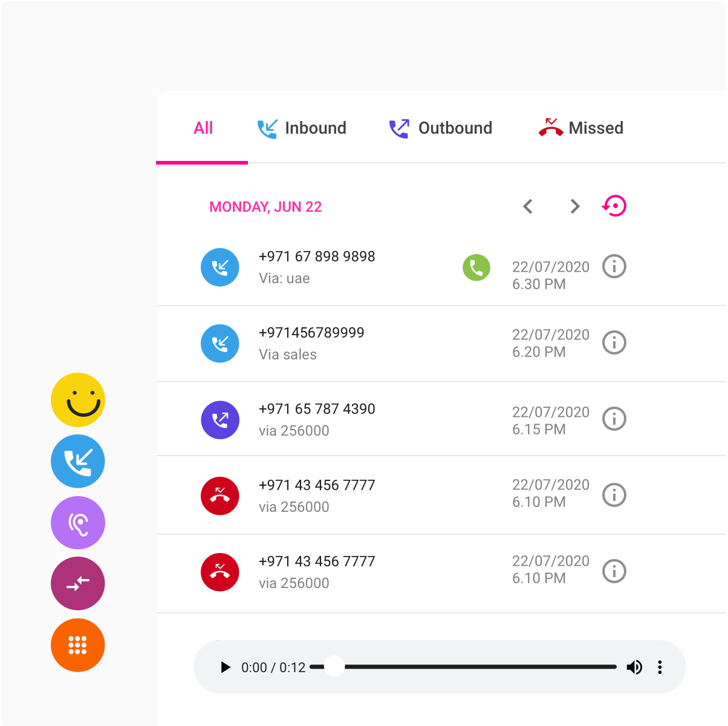The width and height of the screenshot is (728, 726).
Task: Select the Missed calls tab
Action: pos(581,128)
